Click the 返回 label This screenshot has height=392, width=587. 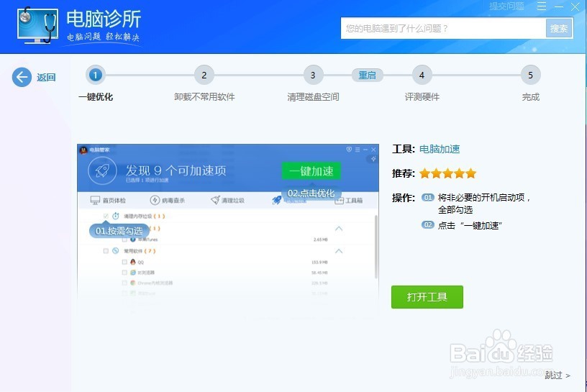46,78
